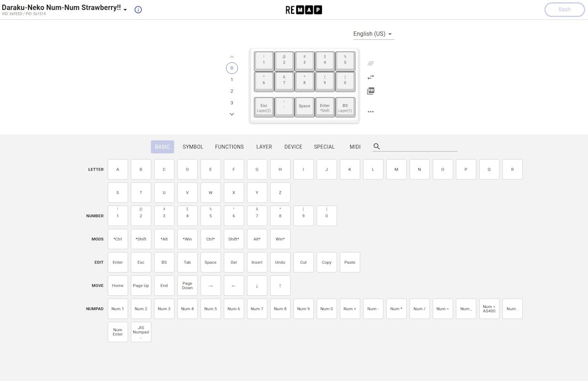Select layer 0 radio button
The image size is (588, 381).
coord(232,68)
